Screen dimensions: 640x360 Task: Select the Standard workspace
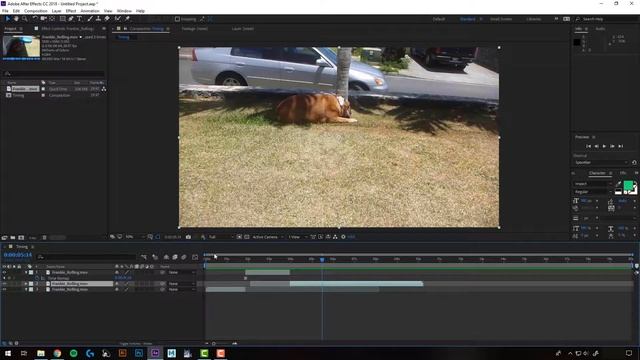[x=467, y=19]
